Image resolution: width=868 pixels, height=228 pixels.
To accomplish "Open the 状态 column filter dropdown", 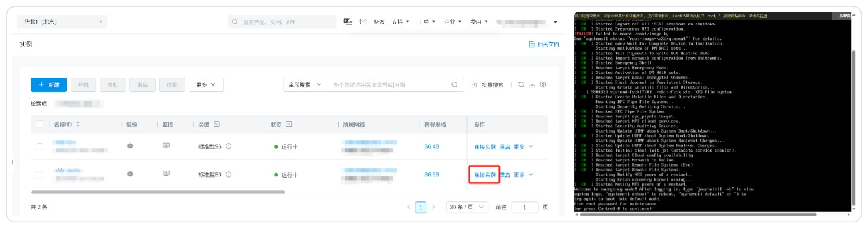I will (x=289, y=124).
